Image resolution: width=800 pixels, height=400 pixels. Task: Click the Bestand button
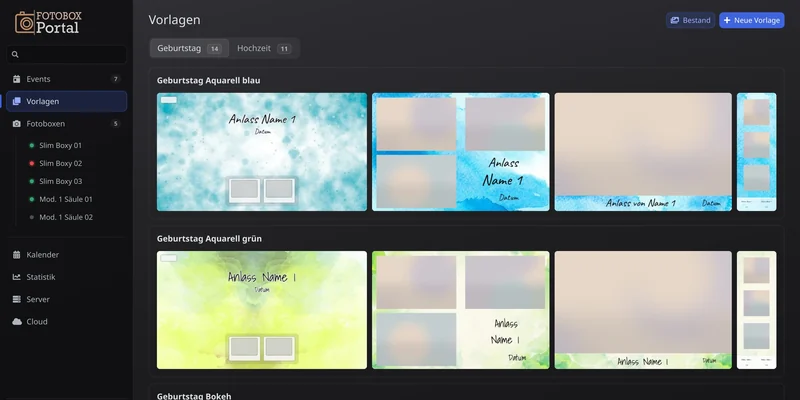click(x=690, y=20)
